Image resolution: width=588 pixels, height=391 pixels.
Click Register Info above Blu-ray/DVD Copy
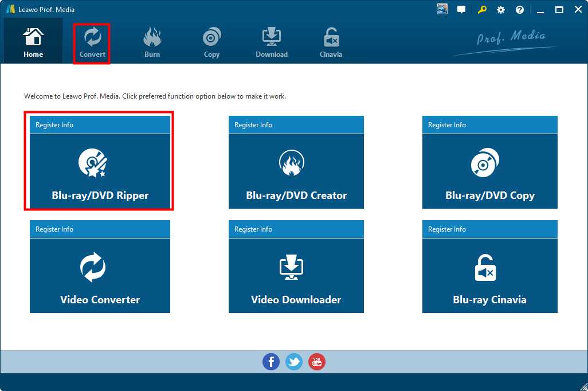coord(447,125)
